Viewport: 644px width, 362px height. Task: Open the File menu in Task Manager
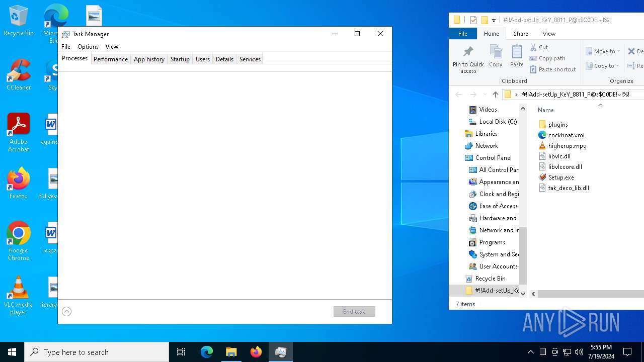66,47
